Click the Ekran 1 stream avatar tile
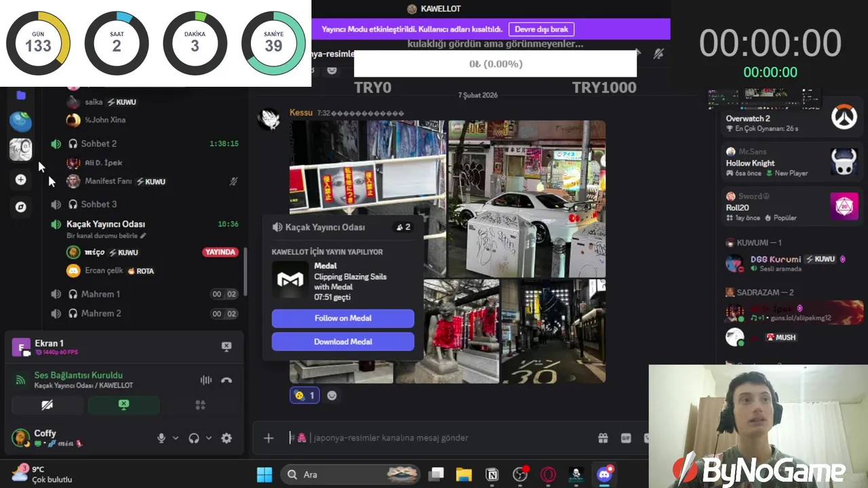 pos(21,347)
